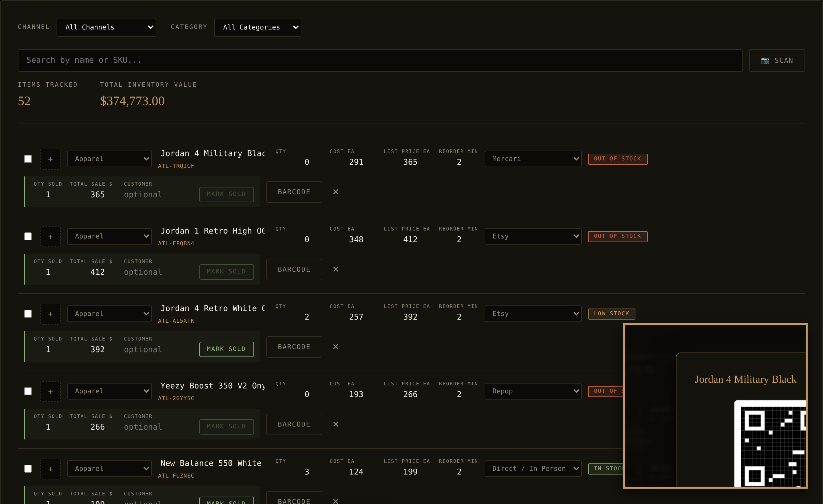Open the All Categories filter dropdown
Image resolution: width=823 pixels, height=504 pixels.
click(x=257, y=27)
